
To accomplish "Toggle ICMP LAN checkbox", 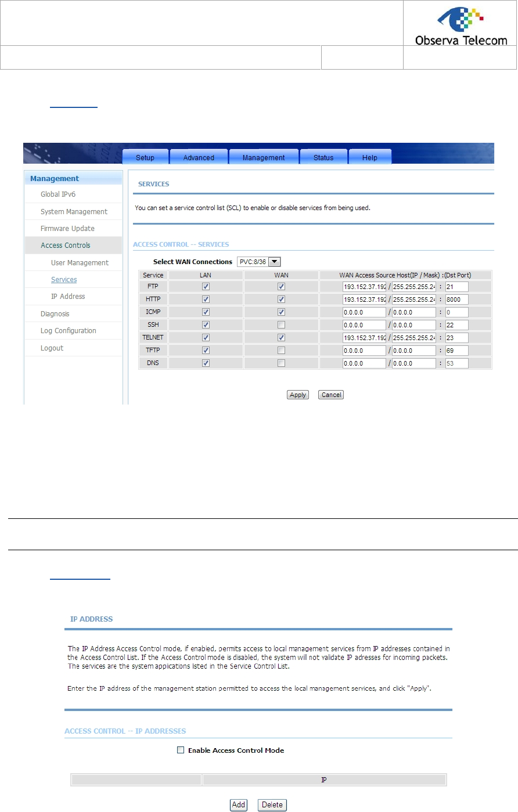I will [206, 312].
